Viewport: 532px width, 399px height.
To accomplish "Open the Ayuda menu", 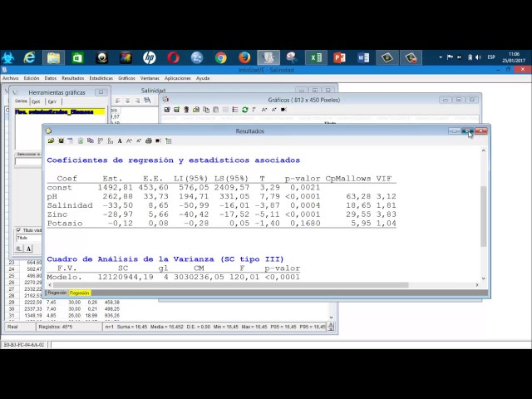I will [203, 78].
